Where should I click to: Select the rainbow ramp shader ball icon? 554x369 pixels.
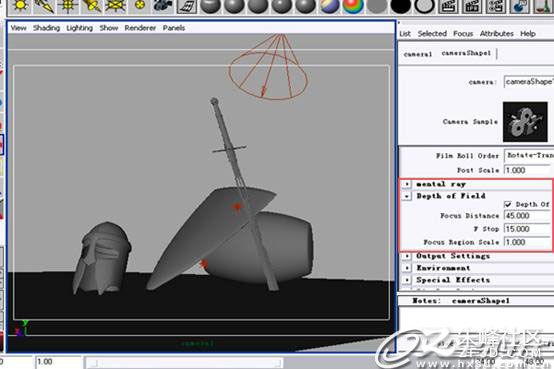click(x=353, y=6)
